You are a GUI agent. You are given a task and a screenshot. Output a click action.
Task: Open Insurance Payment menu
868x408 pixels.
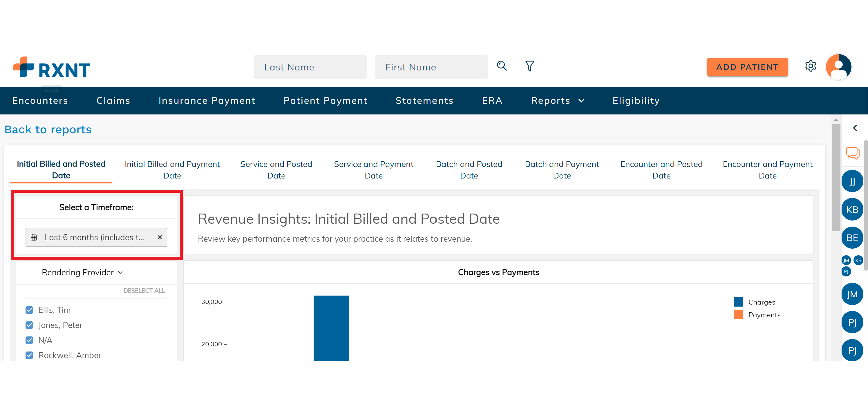207,101
